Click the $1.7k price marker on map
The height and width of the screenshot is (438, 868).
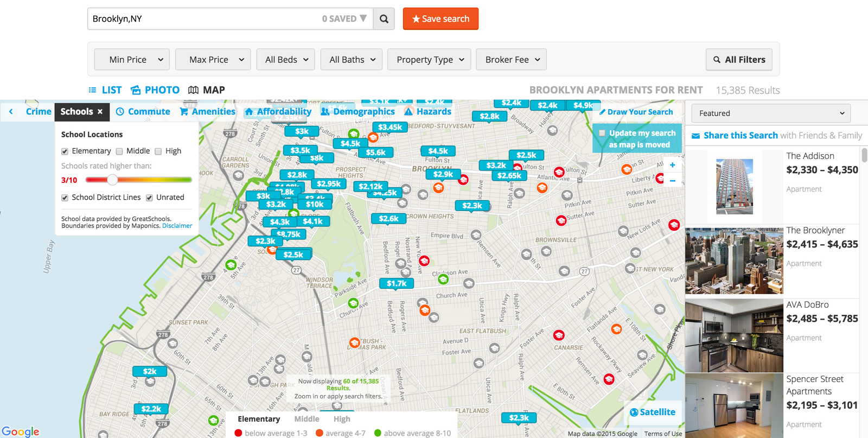tap(397, 283)
